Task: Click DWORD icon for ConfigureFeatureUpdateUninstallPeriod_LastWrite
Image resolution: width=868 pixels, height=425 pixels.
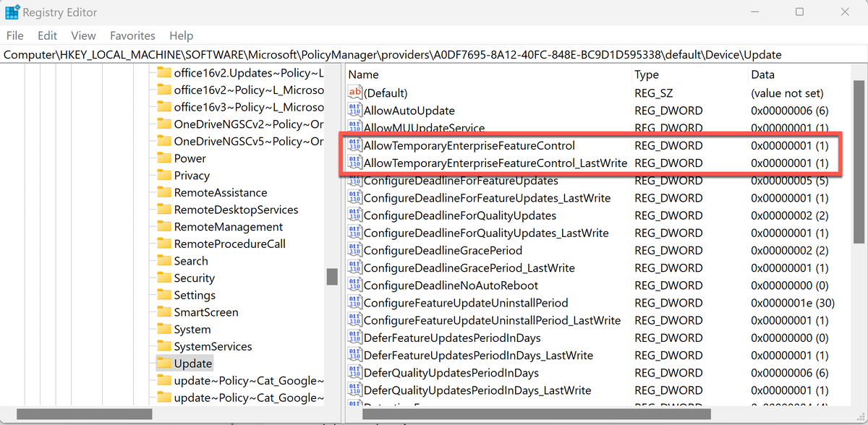Action: point(355,320)
